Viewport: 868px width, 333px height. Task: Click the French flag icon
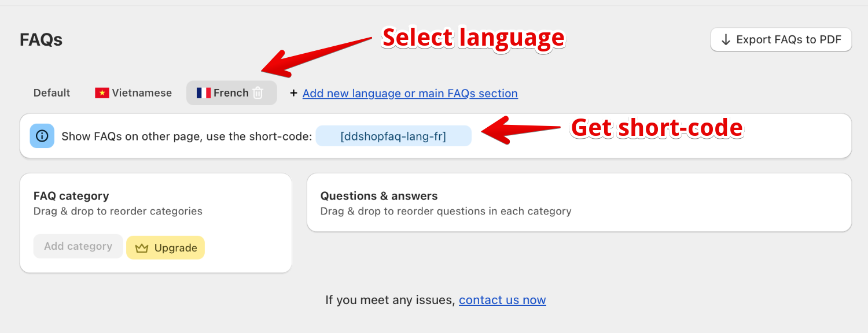coord(204,93)
